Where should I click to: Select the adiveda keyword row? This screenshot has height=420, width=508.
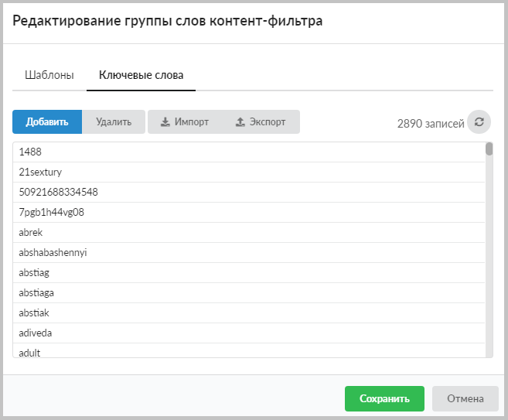249,333
